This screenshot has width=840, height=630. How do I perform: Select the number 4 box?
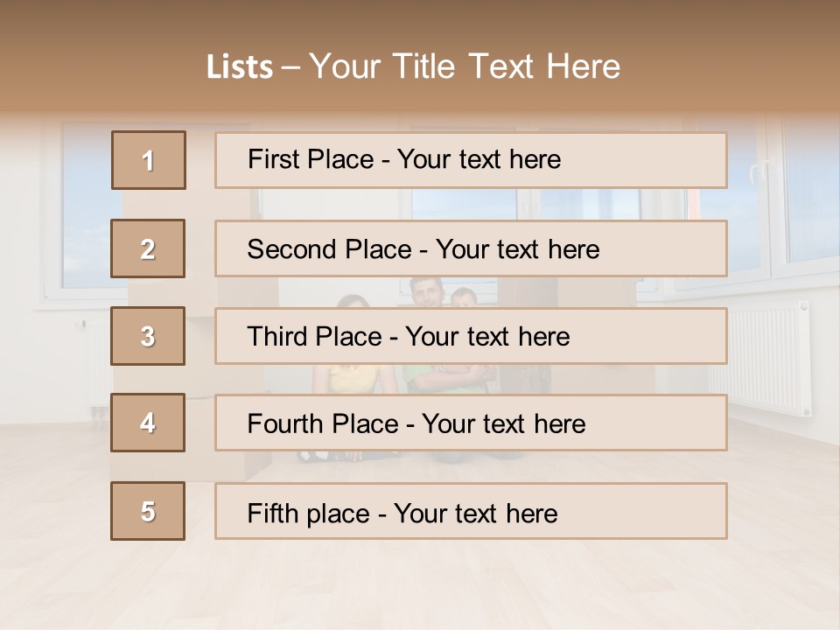pyautogui.click(x=148, y=423)
